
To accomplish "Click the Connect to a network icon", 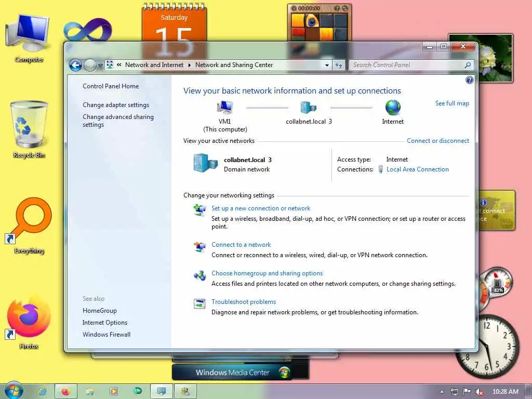I will [199, 247].
